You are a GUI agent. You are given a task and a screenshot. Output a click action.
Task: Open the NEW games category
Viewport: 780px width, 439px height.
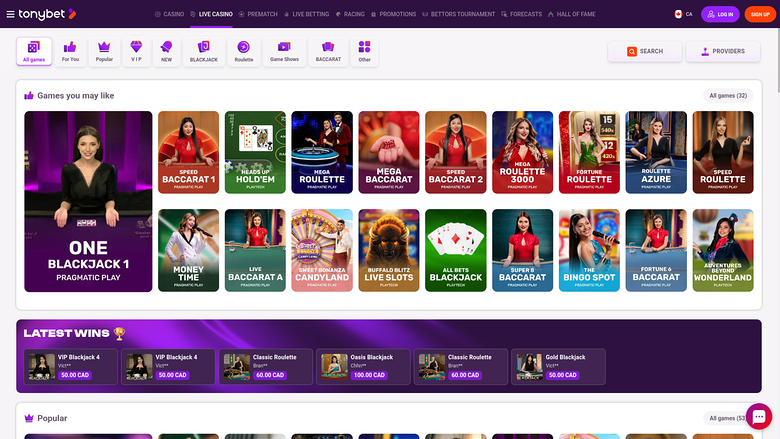coord(166,51)
